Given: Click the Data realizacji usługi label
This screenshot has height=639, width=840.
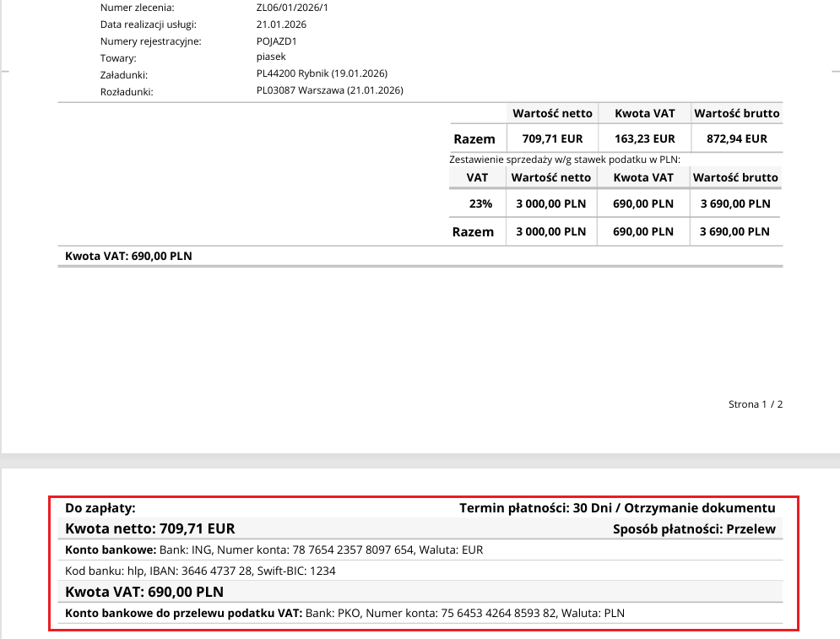Looking at the screenshot, I should pos(149,24).
